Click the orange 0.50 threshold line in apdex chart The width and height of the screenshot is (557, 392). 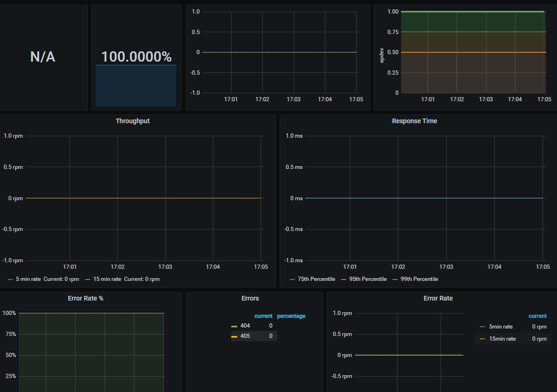pyautogui.click(x=473, y=52)
